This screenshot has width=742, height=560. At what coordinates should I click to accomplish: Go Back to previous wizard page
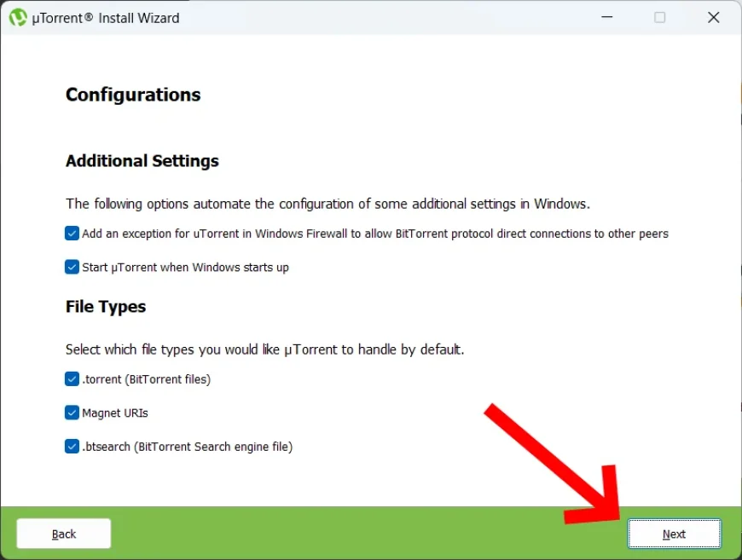(64, 534)
